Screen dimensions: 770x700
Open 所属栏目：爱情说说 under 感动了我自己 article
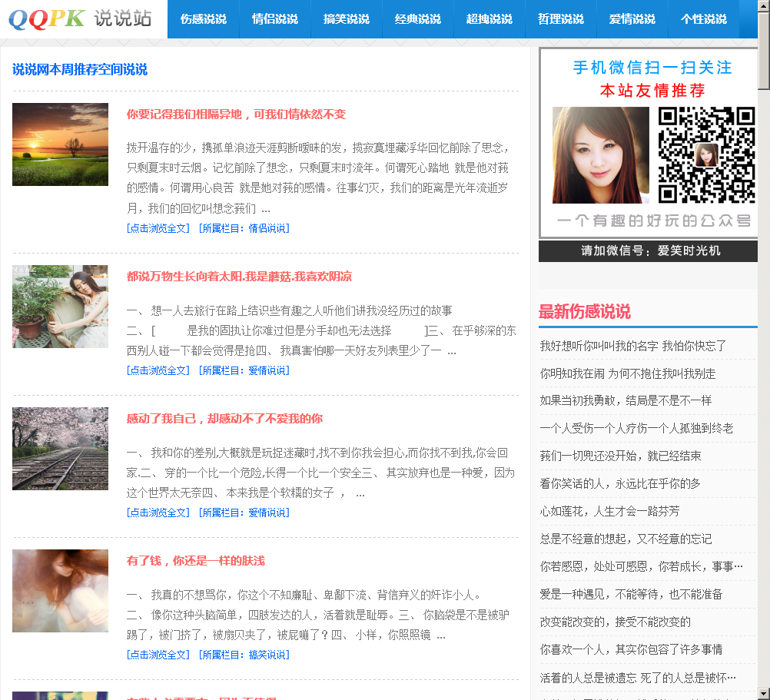(244, 513)
